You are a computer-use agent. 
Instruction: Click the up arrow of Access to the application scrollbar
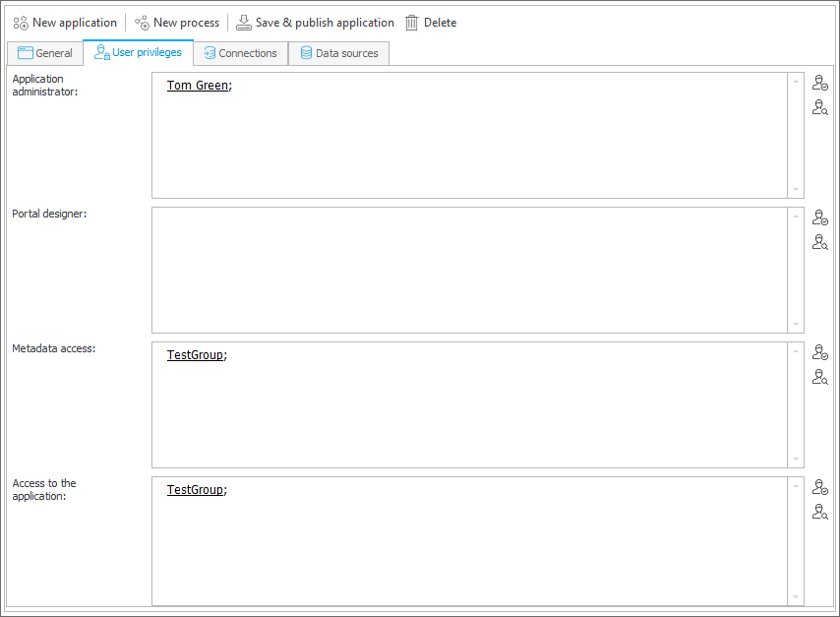(796, 486)
